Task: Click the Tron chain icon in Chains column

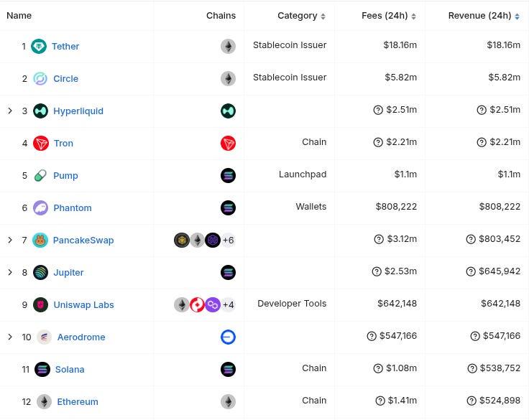Action: point(228,144)
